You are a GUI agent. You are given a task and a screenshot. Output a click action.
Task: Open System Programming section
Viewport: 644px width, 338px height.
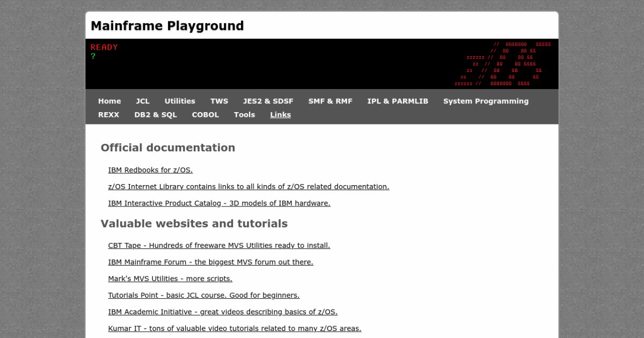[486, 101]
